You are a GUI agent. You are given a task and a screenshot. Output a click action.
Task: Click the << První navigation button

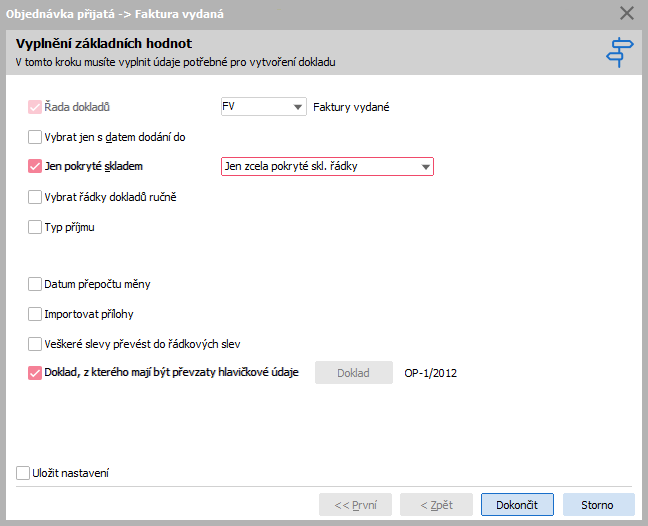355,505
